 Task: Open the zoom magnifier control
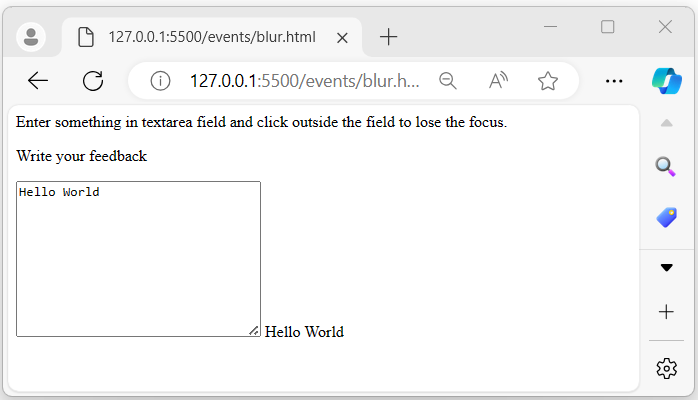pos(448,81)
